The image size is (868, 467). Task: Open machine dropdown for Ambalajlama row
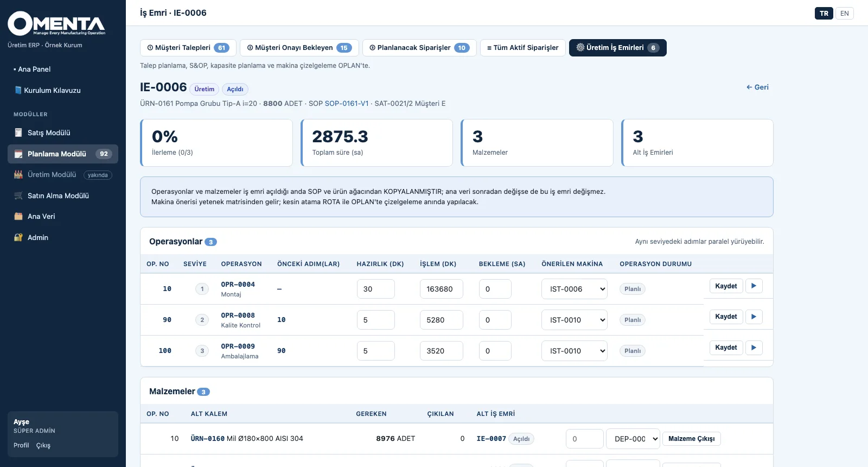pos(575,351)
